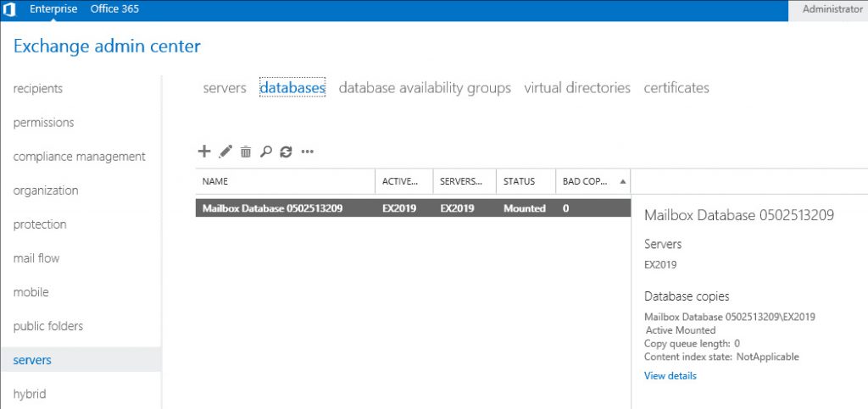Open database availability groups tab
Screen dimensions: 868x409
(x=425, y=88)
